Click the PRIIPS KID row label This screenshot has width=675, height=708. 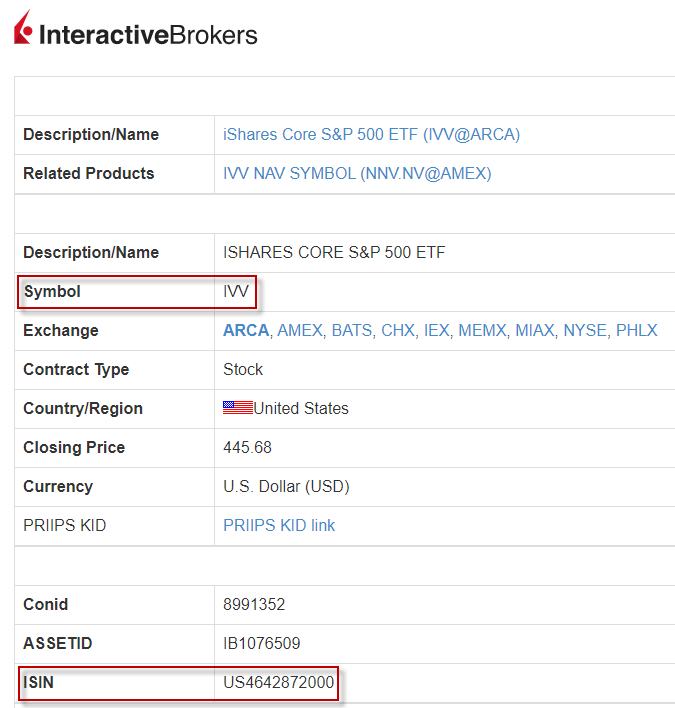pos(65,526)
